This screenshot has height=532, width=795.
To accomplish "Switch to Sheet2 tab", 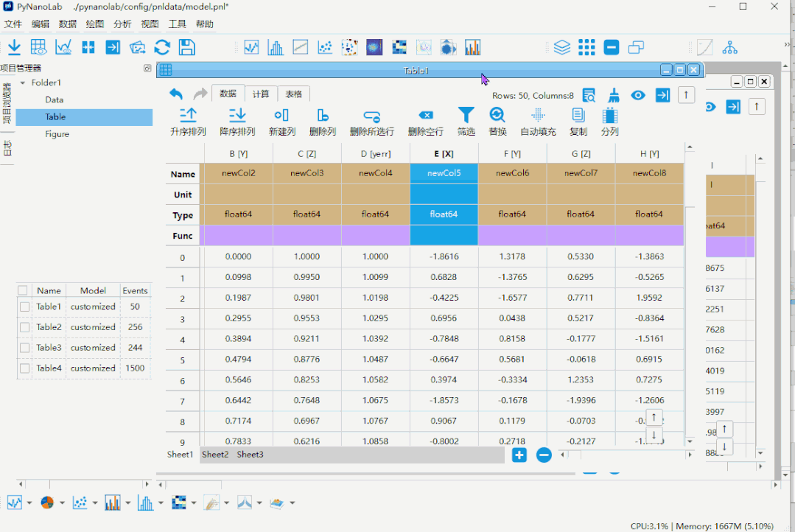I will [x=215, y=455].
